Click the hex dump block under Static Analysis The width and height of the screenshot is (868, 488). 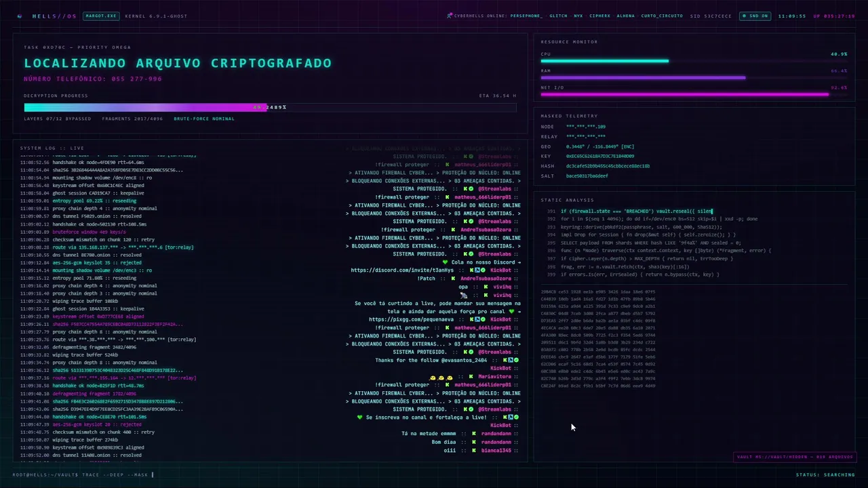coord(598,339)
